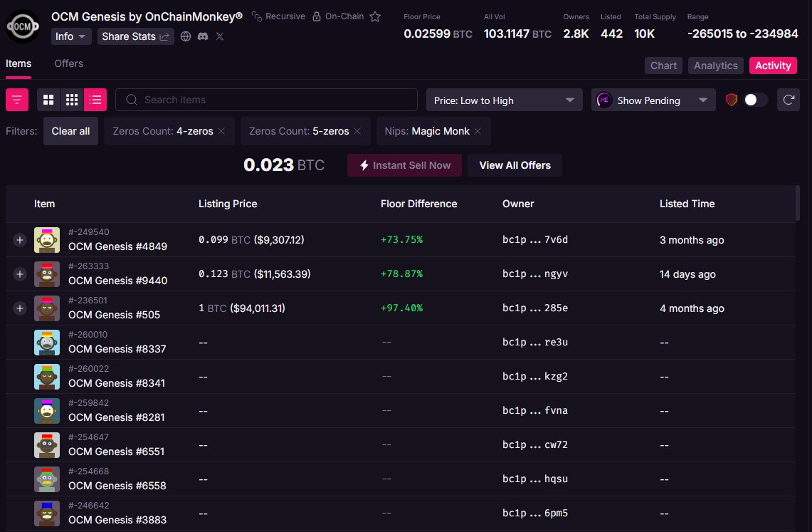This screenshot has width=812, height=532.
Task: Open thumbnail of OCM Genesis #6558
Action: pos(47,479)
